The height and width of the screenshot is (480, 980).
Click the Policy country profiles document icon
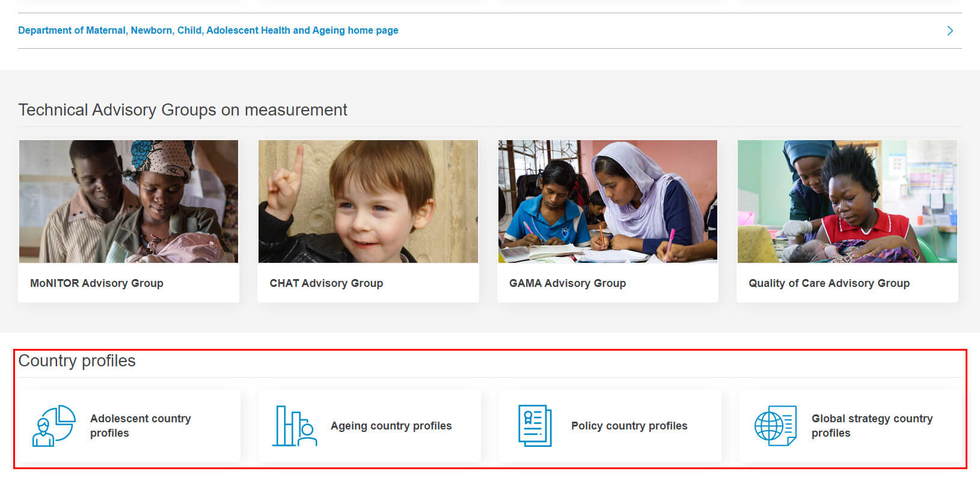click(535, 426)
